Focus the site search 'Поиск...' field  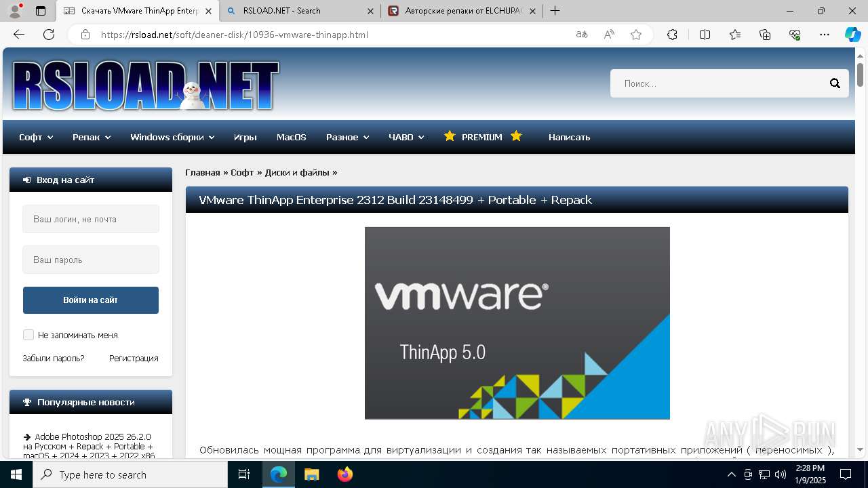coord(717,83)
